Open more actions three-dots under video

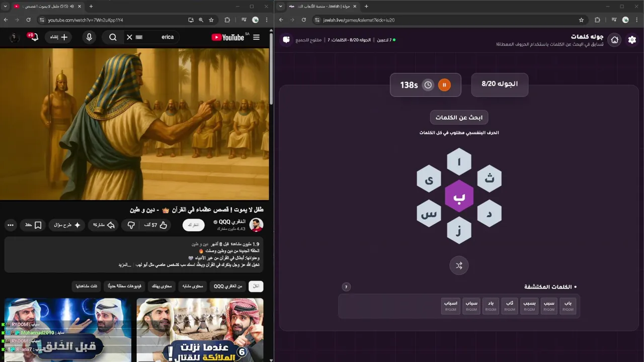tap(11, 225)
